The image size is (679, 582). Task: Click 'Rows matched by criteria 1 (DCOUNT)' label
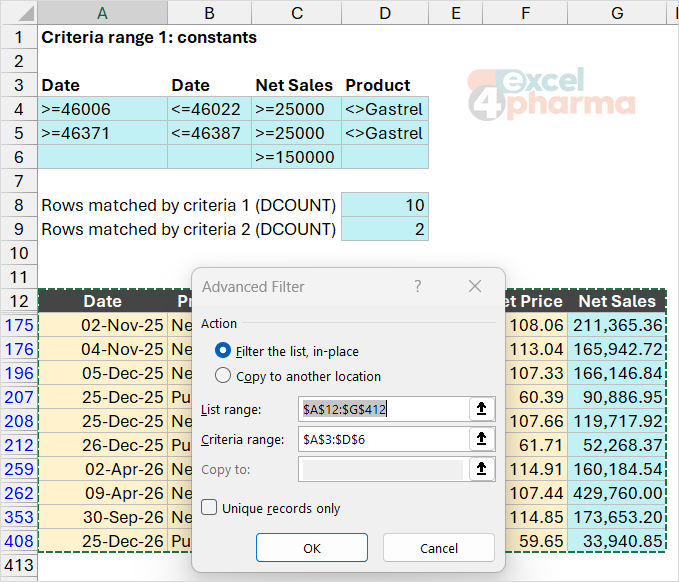click(x=188, y=205)
